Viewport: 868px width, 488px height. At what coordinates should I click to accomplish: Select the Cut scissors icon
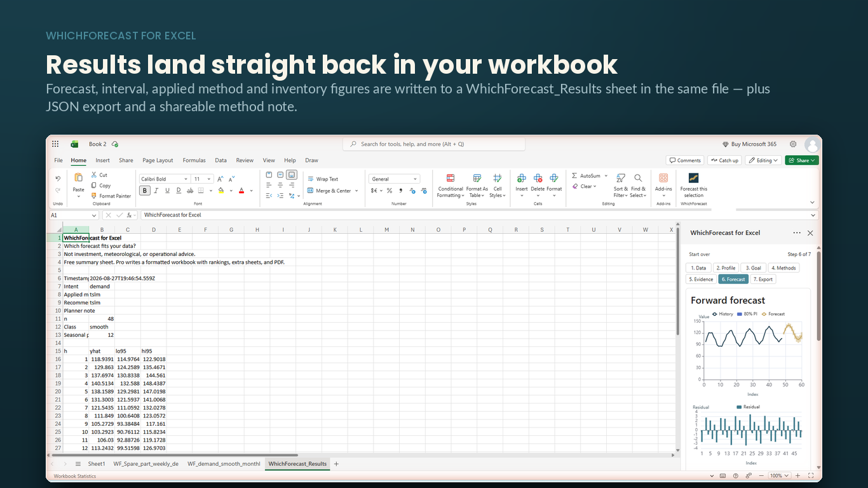(x=94, y=175)
